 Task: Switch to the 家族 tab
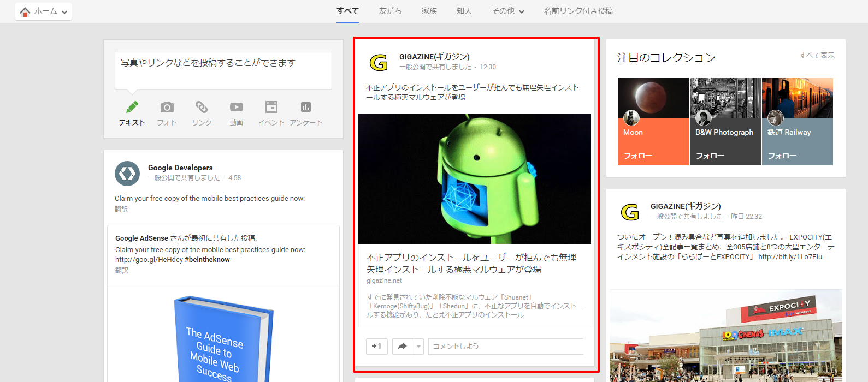[x=429, y=11]
